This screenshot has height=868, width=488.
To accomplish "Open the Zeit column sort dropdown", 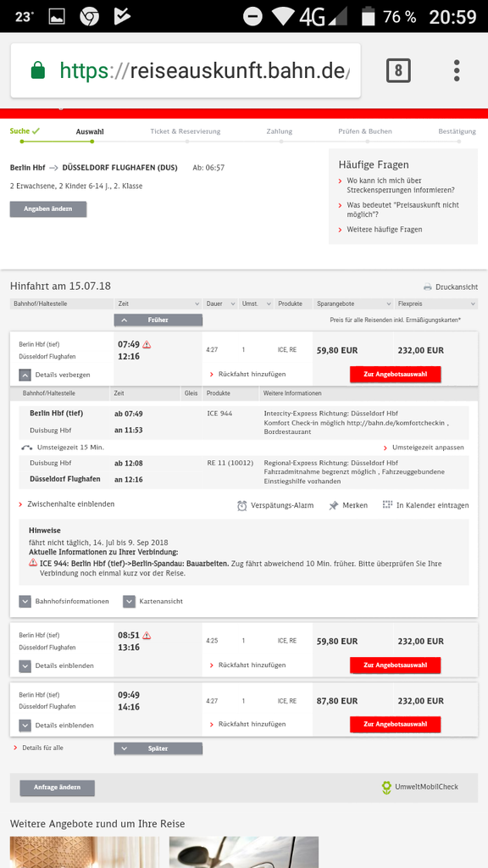I will tap(158, 304).
